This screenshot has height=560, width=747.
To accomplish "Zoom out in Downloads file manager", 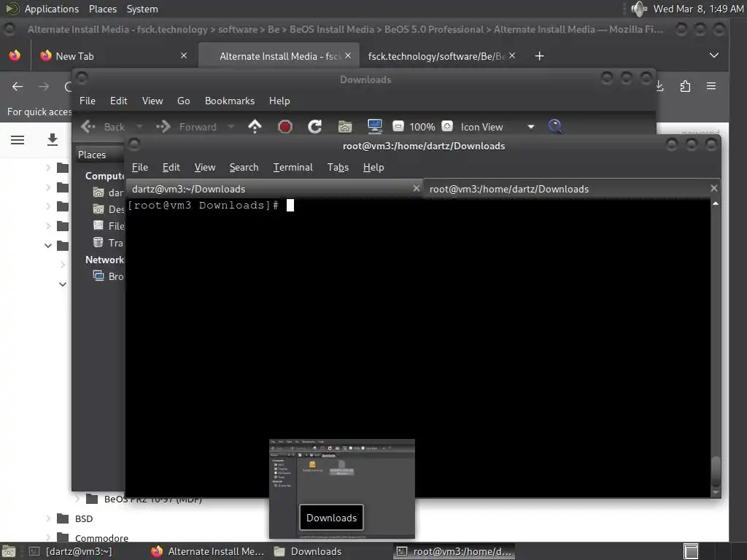I will 398,126.
